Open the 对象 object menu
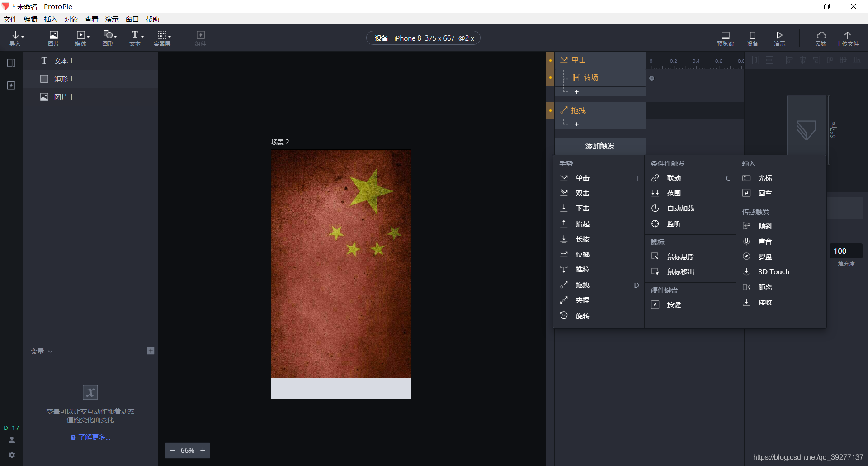868x466 pixels. point(71,19)
